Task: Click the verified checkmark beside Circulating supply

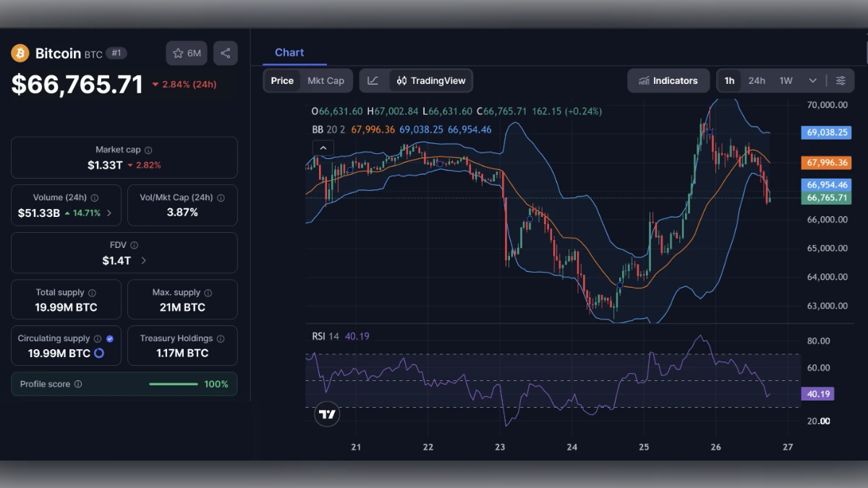Action: 110,338
